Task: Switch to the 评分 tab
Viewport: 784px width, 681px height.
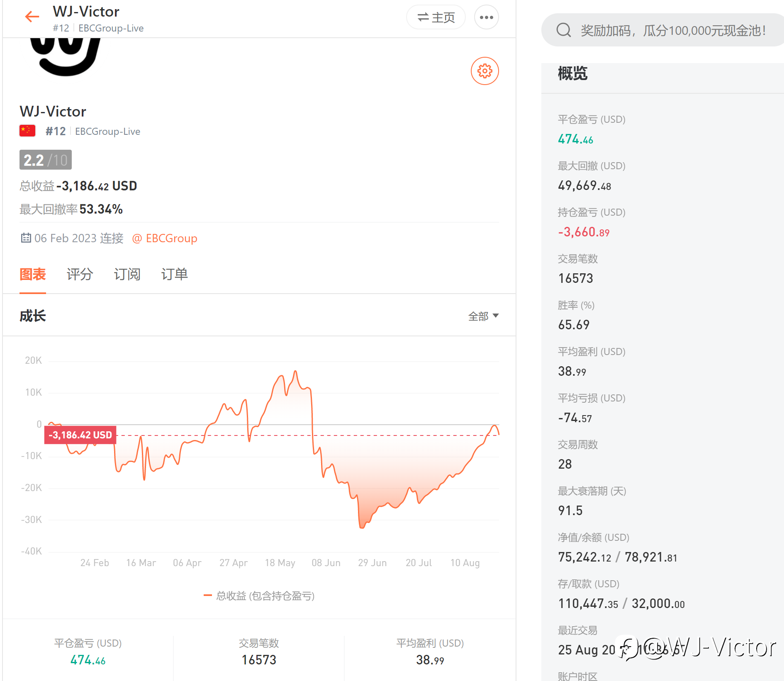Action: point(80,274)
